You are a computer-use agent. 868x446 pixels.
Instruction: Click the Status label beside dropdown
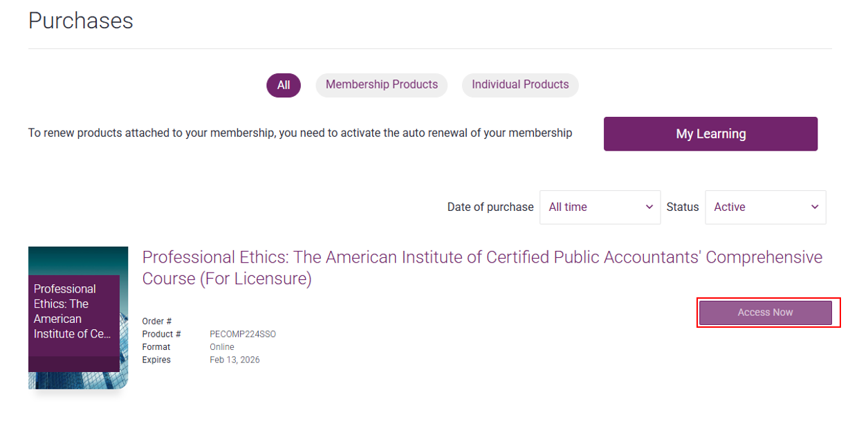(683, 207)
